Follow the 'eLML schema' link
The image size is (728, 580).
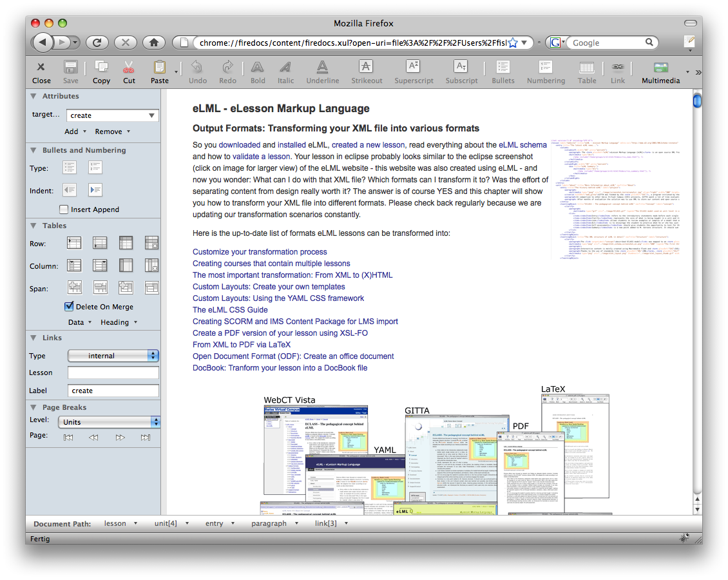pos(522,145)
